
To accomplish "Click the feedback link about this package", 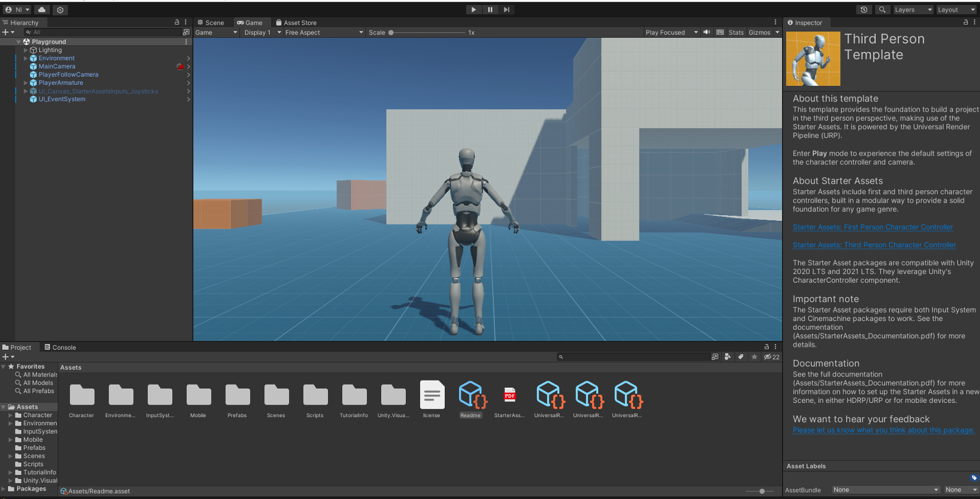I will (883, 430).
